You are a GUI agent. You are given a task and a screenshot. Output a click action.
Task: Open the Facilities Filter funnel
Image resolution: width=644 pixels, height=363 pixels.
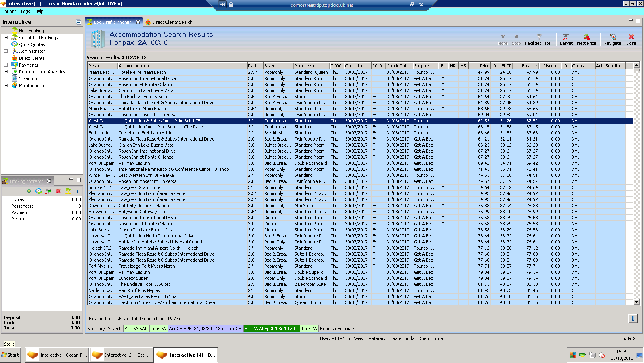[538, 39]
